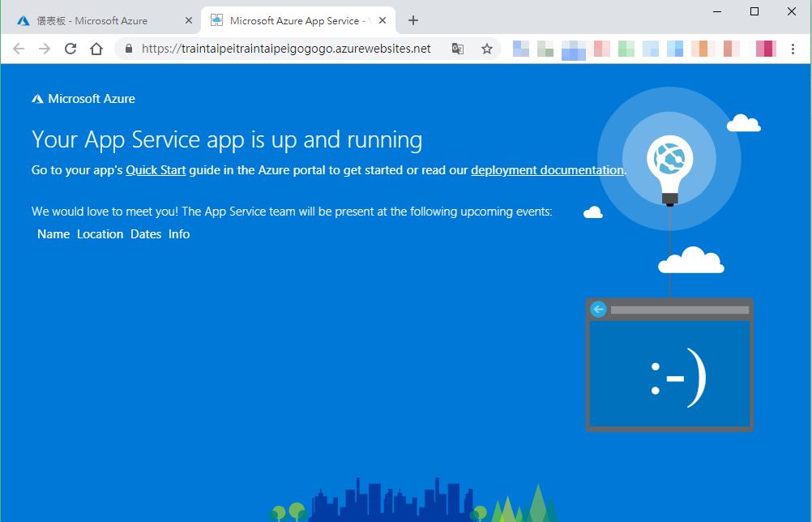The image size is (812, 522).
Task: Close the 儀表板 - Microsoft Azure tab
Action: [x=189, y=21]
